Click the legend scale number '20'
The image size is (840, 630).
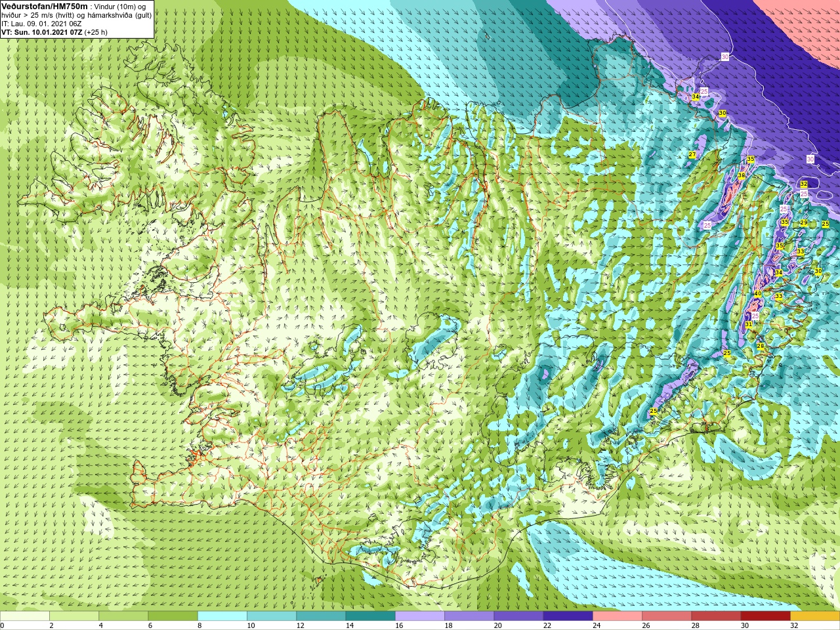point(498,625)
